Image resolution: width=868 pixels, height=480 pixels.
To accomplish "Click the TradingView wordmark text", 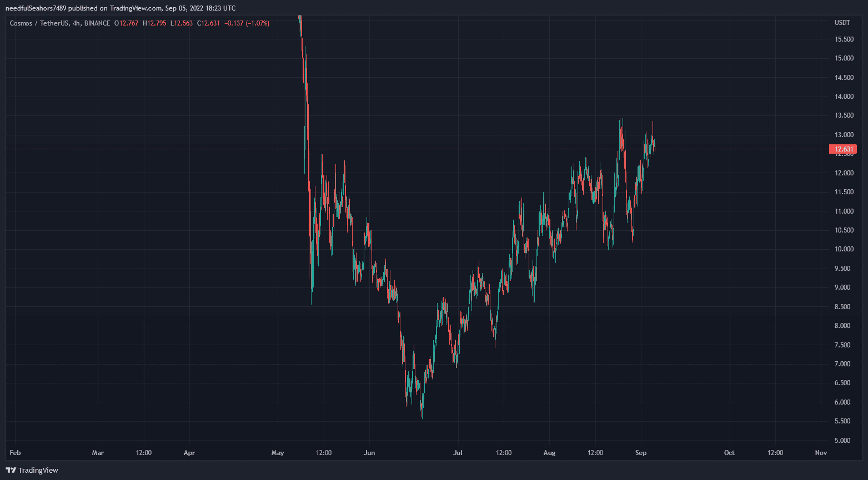I will click(38, 470).
